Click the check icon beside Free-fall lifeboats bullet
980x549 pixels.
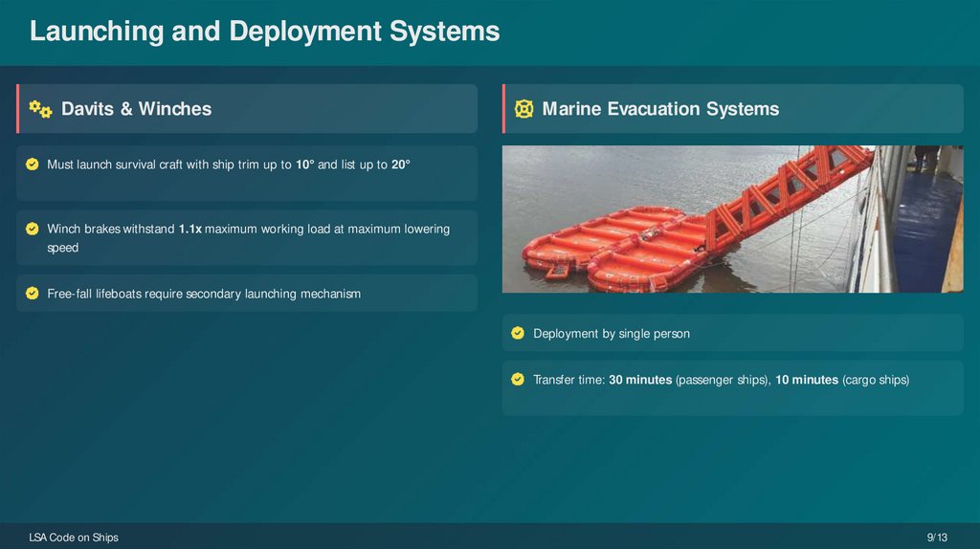33,293
